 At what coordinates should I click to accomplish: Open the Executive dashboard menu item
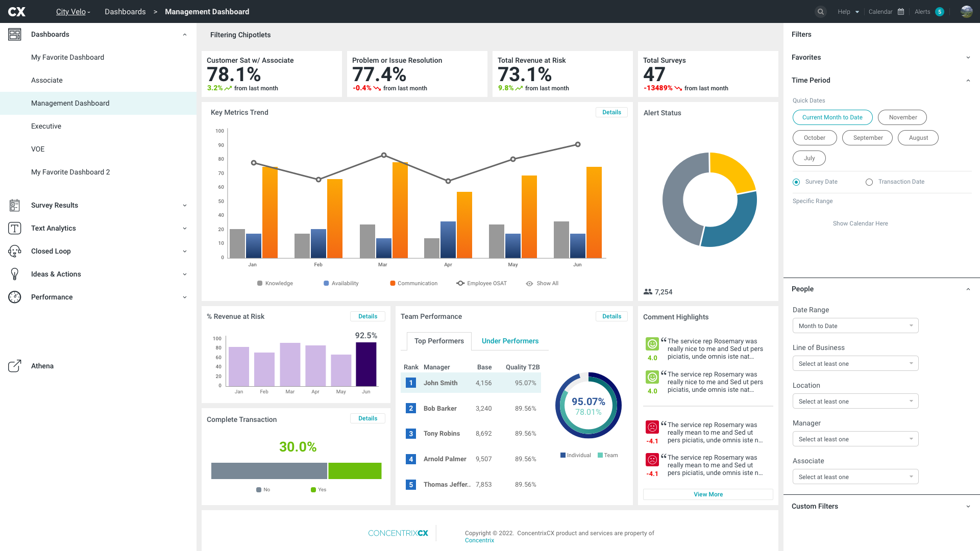click(46, 126)
